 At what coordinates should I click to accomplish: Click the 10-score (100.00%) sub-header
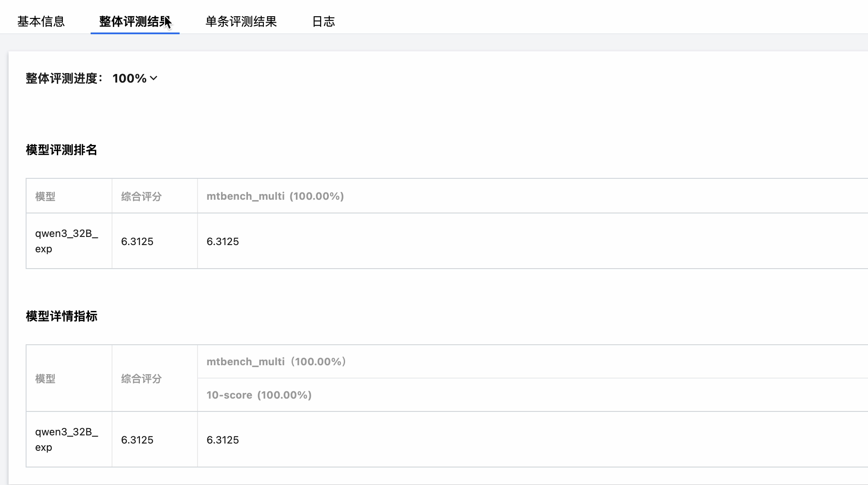(x=259, y=395)
